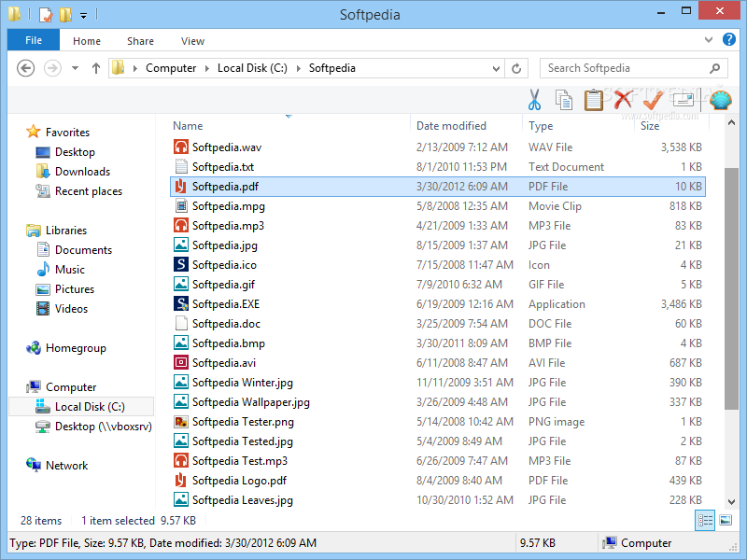Image resolution: width=747 pixels, height=560 pixels.
Task: Click the Softpedia.ico file icon
Action: coord(180,264)
